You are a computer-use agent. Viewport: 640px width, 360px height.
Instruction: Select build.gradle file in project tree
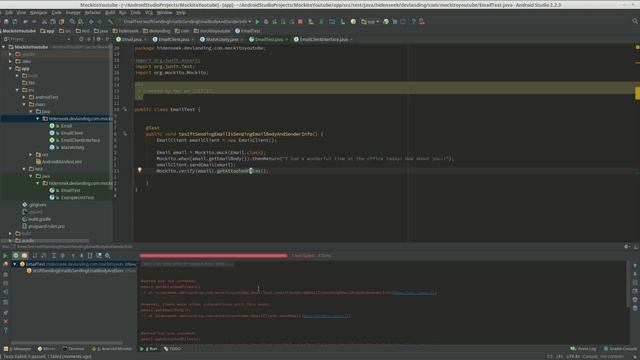[39, 219]
